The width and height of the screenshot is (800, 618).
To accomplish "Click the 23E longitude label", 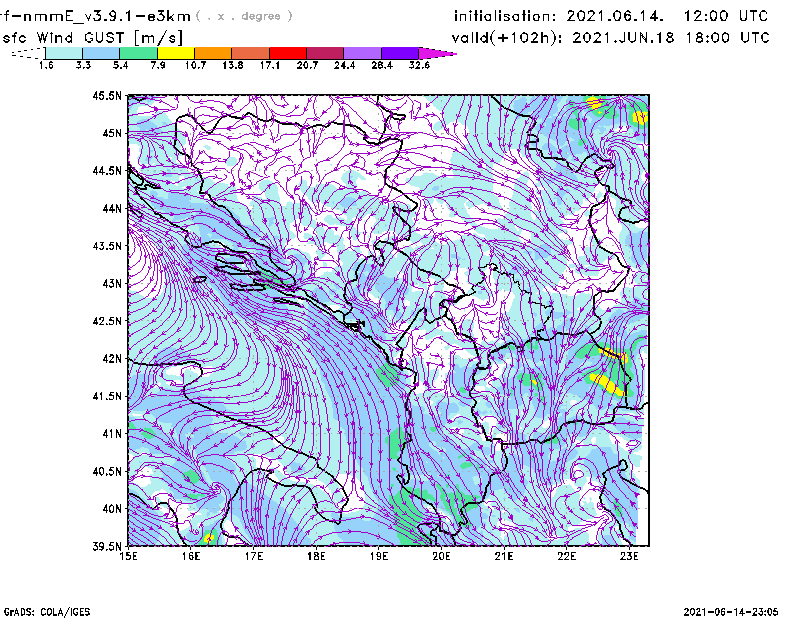I will (629, 556).
